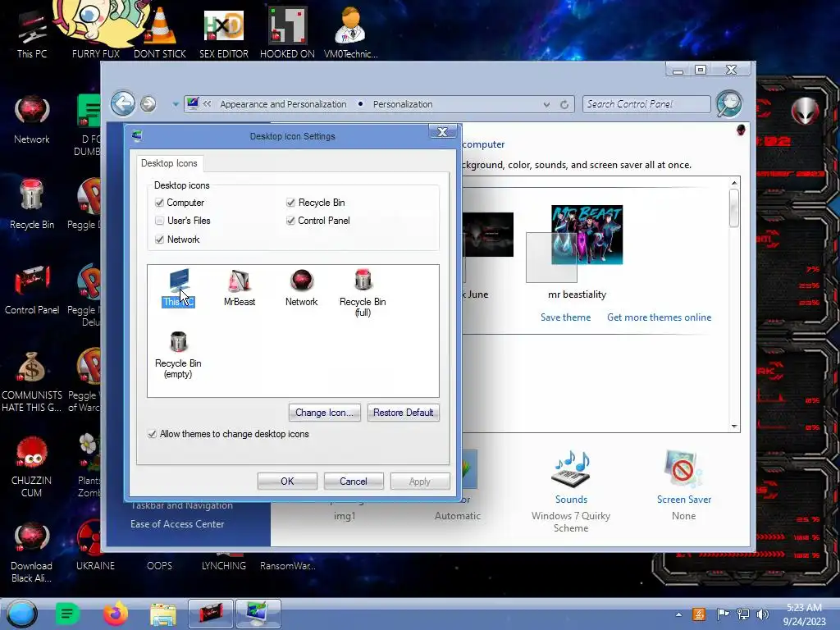The width and height of the screenshot is (840, 630).
Task: Enable the User's Files checkbox
Action: pos(160,221)
